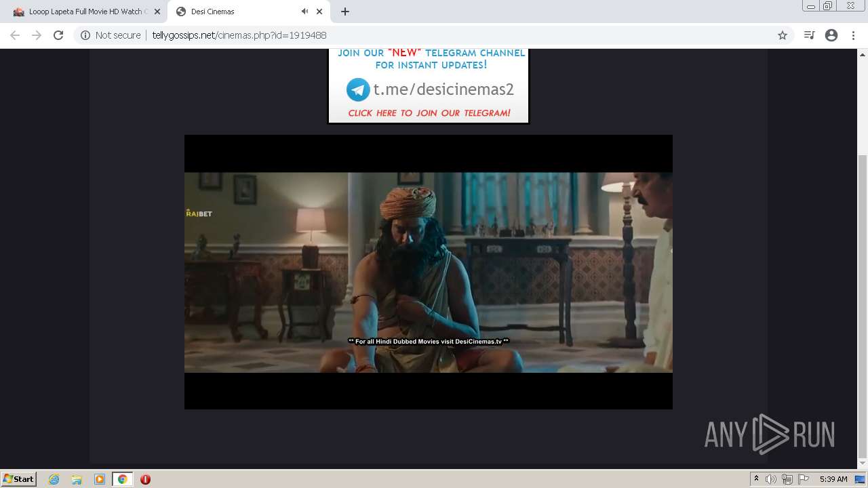Open Windows Media Player from taskbar
Image resolution: width=868 pixels, height=488 pixels.
click(x=100, y=479)
